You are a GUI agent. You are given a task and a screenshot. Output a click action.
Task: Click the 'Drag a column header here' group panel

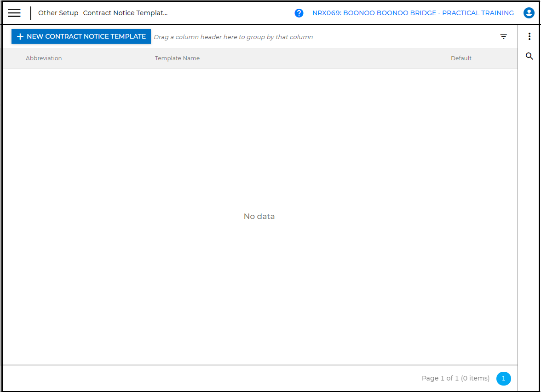tap(233, 37)
